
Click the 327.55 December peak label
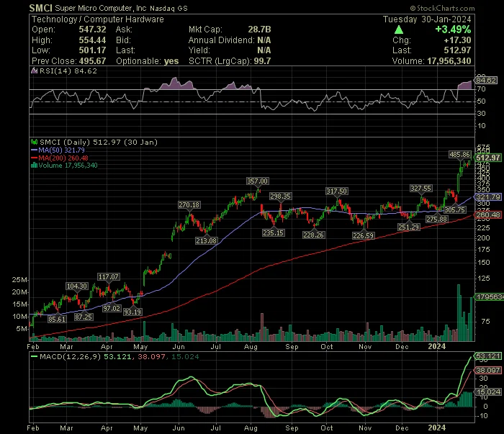420,189
